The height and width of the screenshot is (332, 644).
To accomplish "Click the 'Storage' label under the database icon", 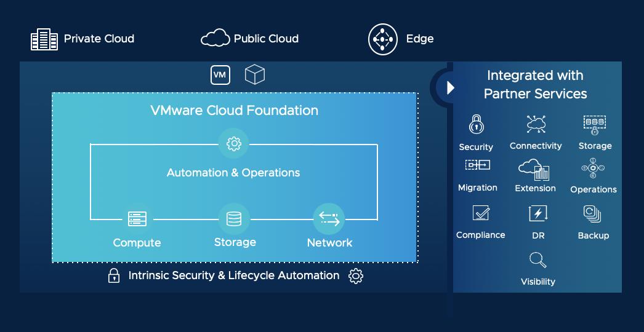I will [x=235, y=242].
